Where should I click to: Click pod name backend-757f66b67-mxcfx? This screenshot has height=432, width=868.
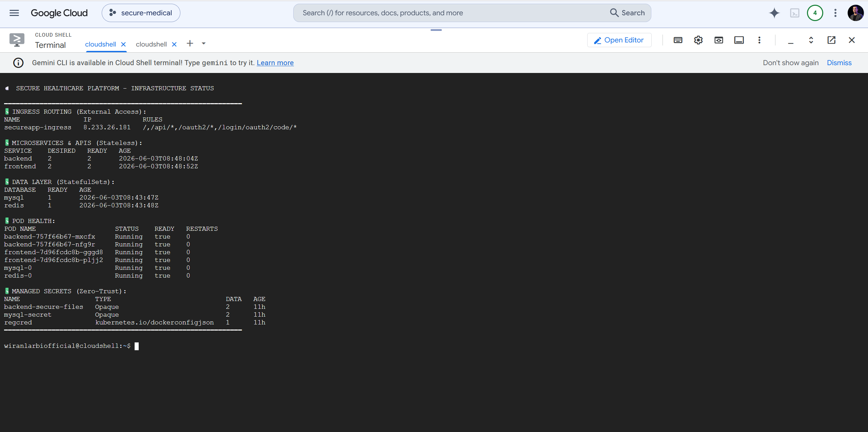50,237
